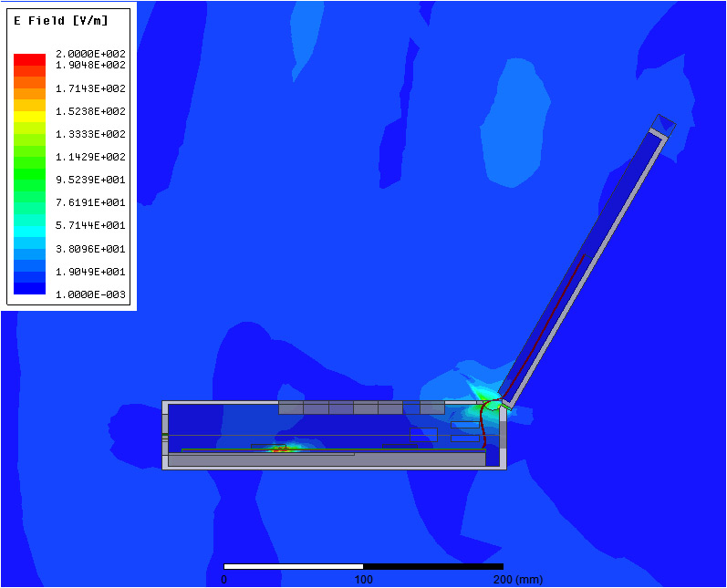Click the 1.0000E-003 minimum legend value
The image size is (727, 588).
click(90, 294)
